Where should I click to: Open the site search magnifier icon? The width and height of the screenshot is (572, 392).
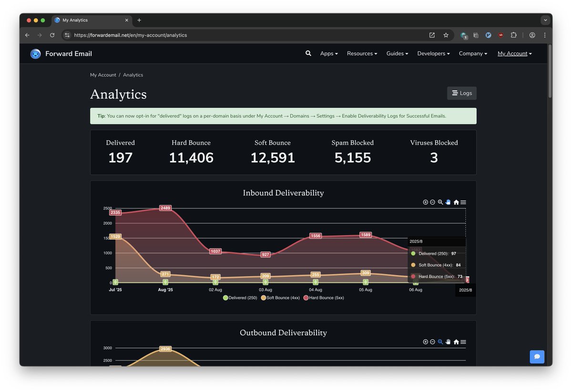tap(308, 53)
